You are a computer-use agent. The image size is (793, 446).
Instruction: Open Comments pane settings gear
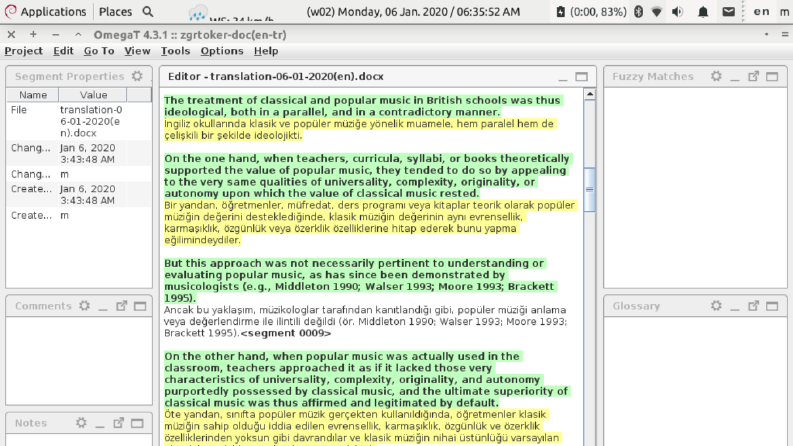point(84,306)
